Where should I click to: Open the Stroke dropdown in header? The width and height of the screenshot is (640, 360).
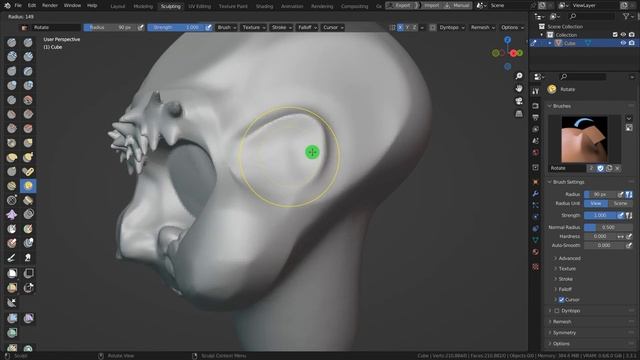[x=282, y=27]
